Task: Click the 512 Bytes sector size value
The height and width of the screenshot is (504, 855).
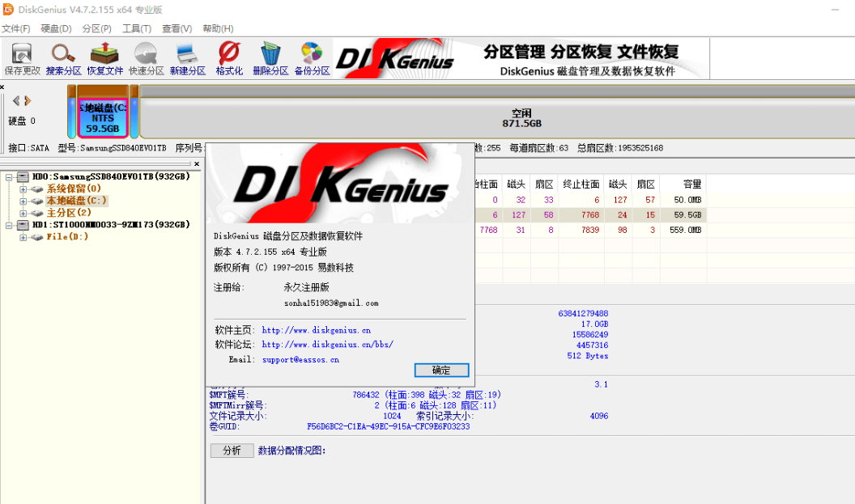Action: [587, 356]
